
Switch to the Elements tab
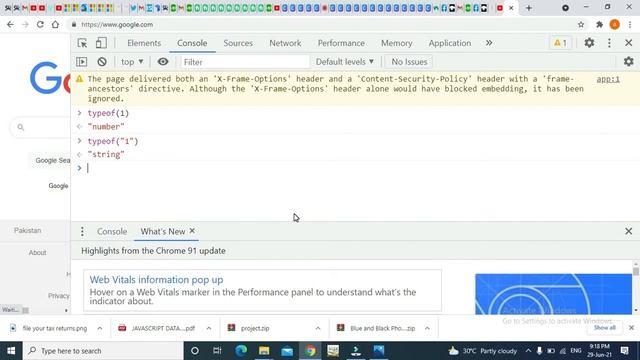144,43
